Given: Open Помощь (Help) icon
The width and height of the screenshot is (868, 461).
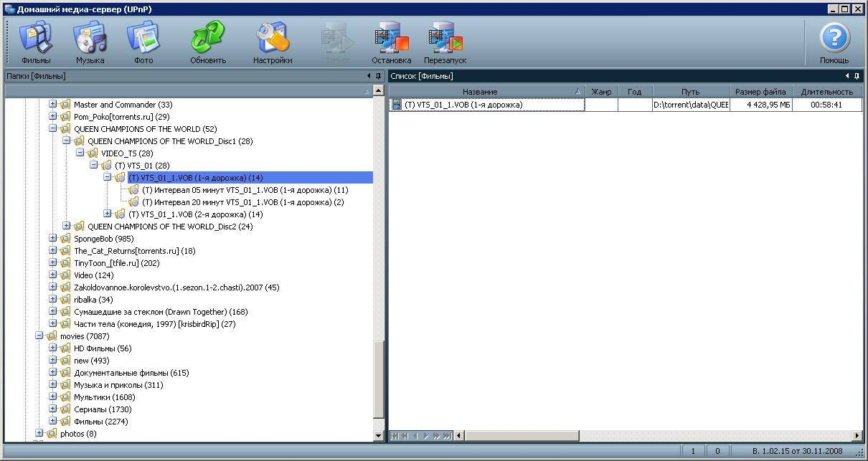Looking at the screenshot, I should pyautogui.click(x=834, y=42).
